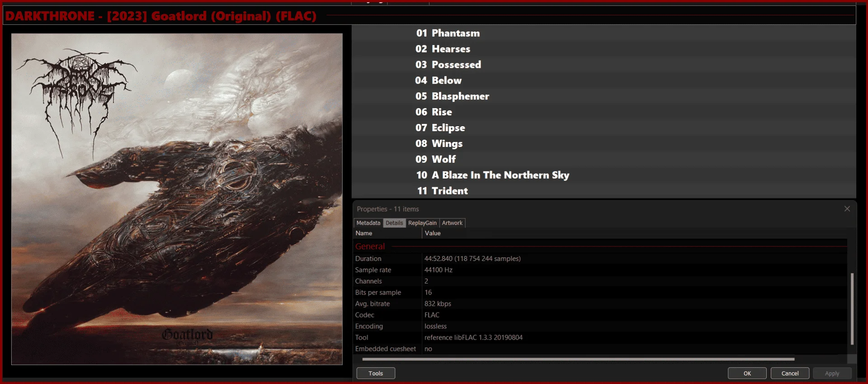Select the Tool value reference libFLAC
This screenshot has width=868, height=384.
(473, 338)
